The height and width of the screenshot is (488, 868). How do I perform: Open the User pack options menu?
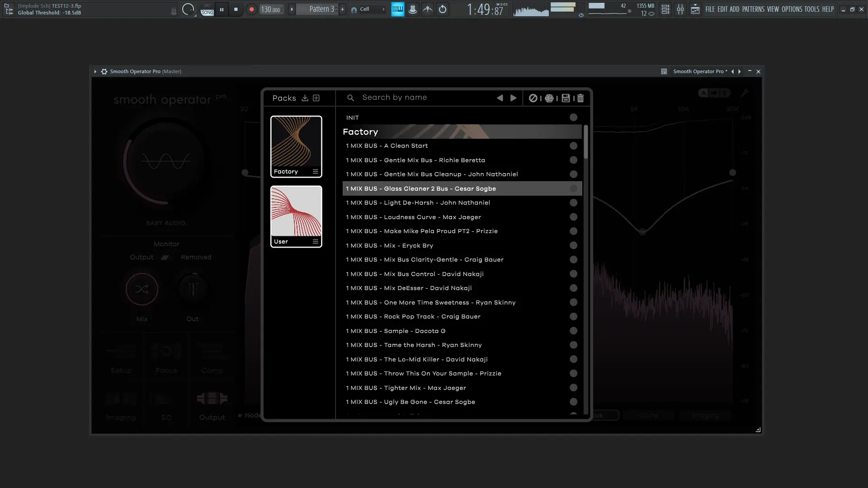tap(316, 242)
